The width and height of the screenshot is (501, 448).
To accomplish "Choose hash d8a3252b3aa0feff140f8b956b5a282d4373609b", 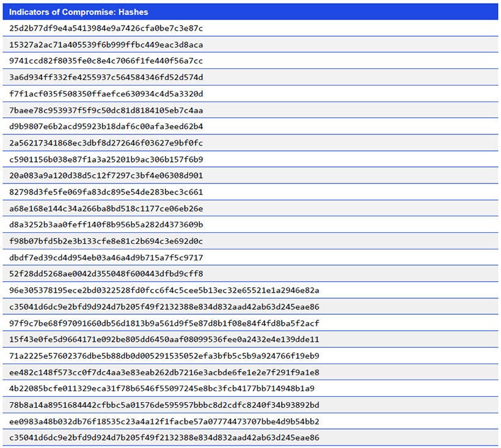I will [106, 225].
